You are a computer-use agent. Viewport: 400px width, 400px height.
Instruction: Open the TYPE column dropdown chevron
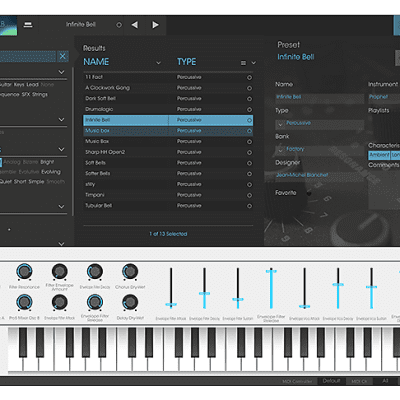253,63
